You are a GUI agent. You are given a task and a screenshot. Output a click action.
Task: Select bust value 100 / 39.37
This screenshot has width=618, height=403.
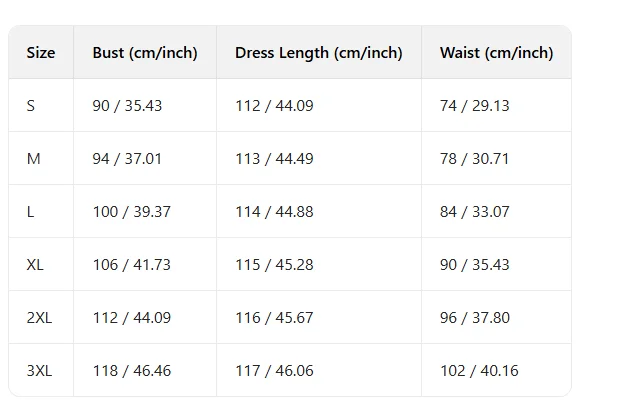pyautogui.click(x=132, y=212)
